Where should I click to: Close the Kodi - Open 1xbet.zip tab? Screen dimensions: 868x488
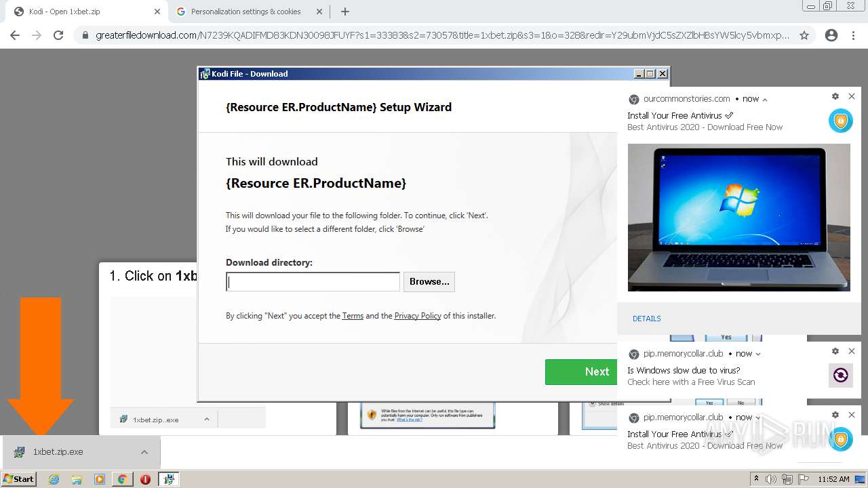coord(157,12)
